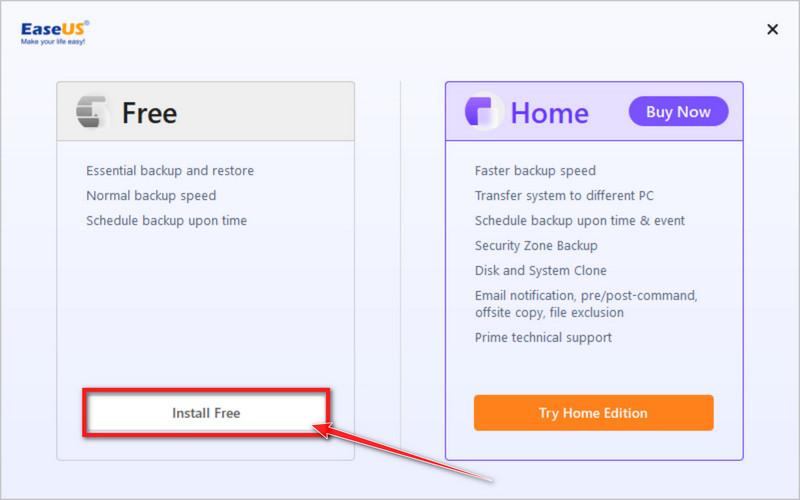Click 'Essential backup and restore' feature

point(170,171)
